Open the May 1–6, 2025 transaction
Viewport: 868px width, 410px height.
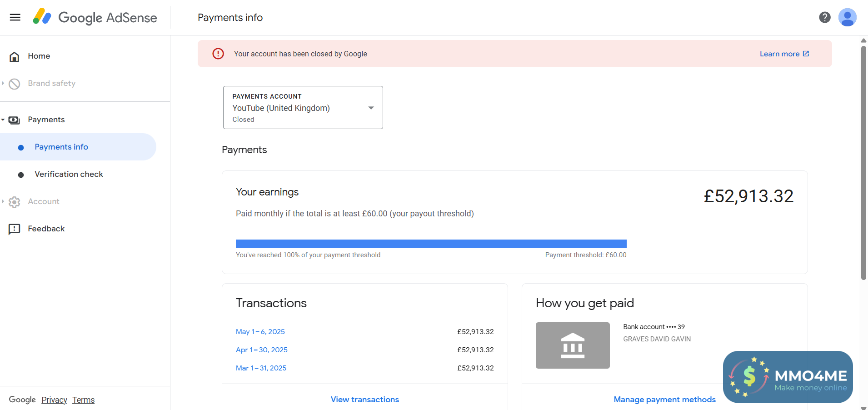[260, 332]
